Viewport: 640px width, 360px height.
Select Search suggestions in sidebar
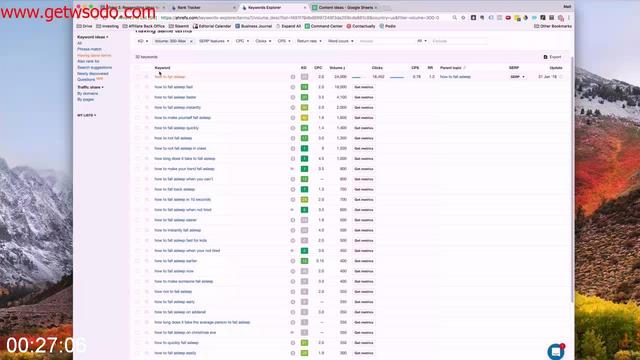coord(94,67)
